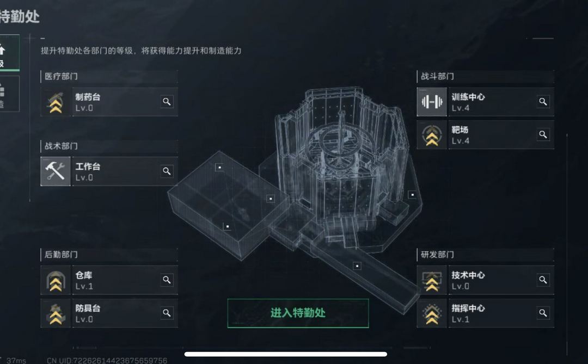Click the 指挥中心 command center icon

(432, 313)
